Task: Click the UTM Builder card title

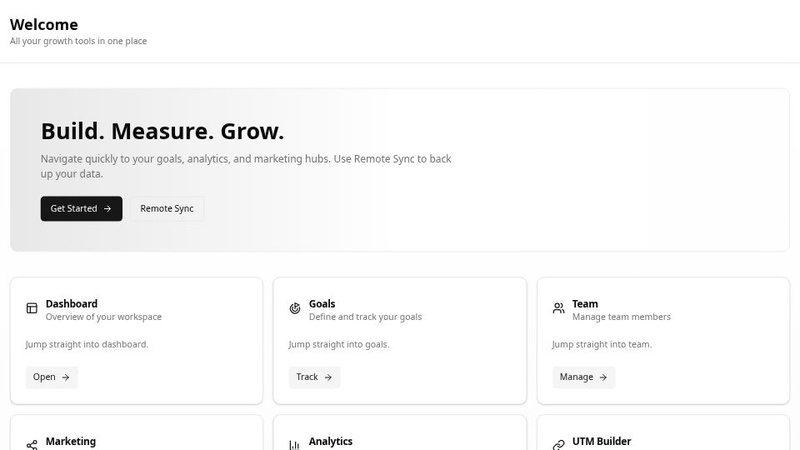Action: point(602,441)
